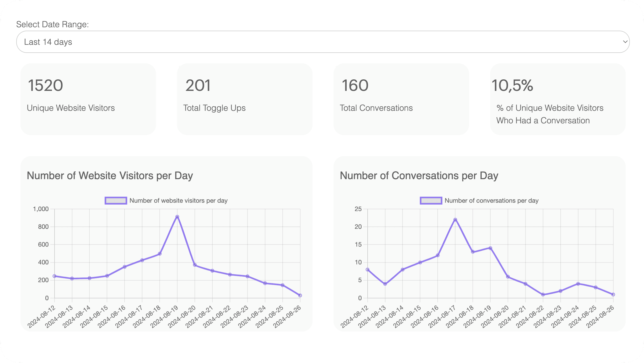Click the 1520 Unique Website Visitors card

tap(88, 99)
